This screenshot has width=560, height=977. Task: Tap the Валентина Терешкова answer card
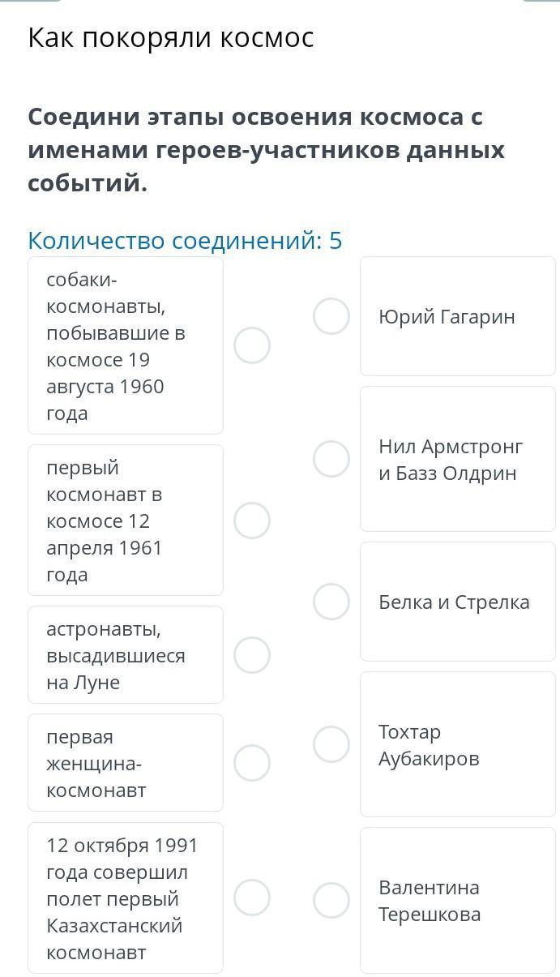click(x=458, y=900)
